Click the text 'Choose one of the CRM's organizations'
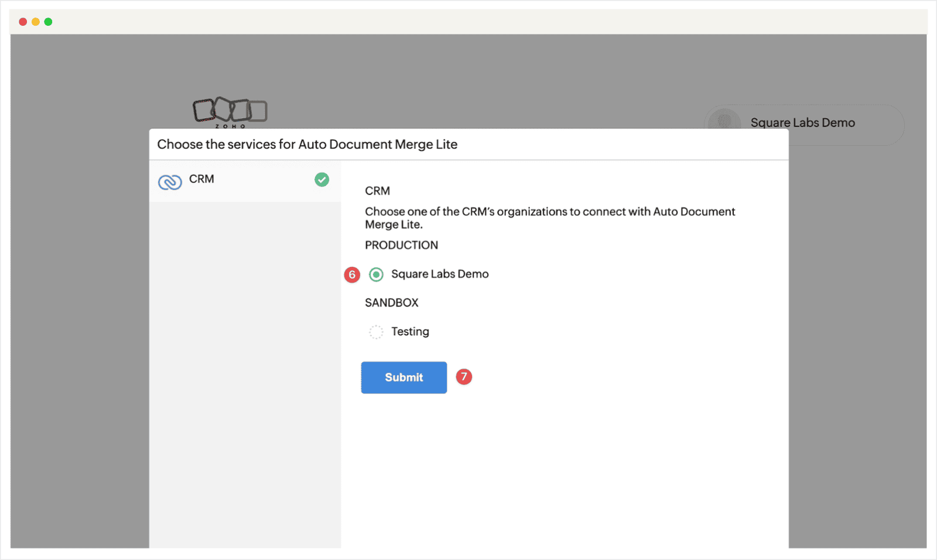Screen dimensions: 937x560 tap(467, 211)
